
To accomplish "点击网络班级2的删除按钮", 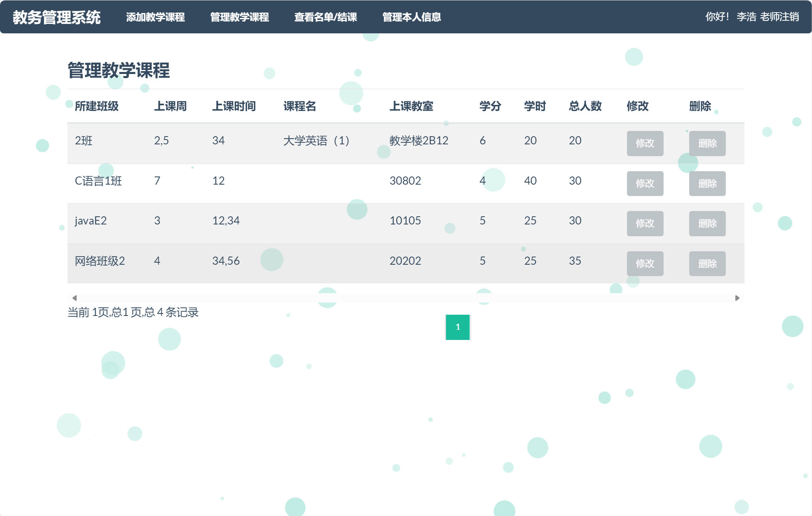I will tap(707, 263).
